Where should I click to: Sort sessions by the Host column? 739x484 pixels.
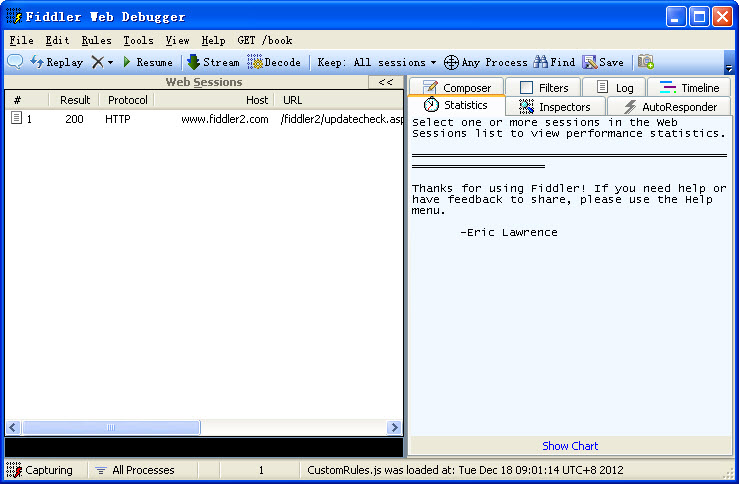214,100
